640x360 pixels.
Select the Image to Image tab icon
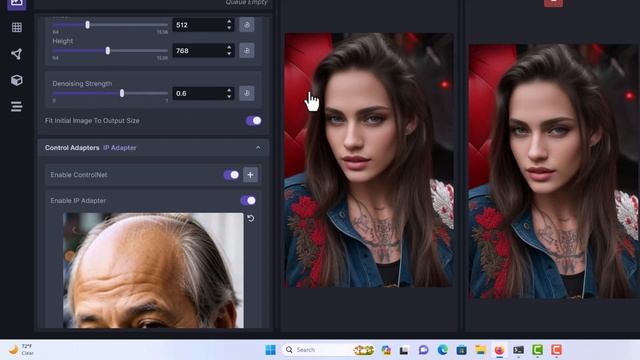click(17, 4)
